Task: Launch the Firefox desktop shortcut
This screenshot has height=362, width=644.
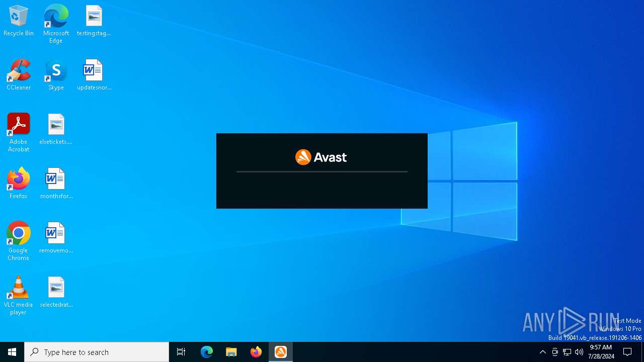Action: (x=19, y=184)
